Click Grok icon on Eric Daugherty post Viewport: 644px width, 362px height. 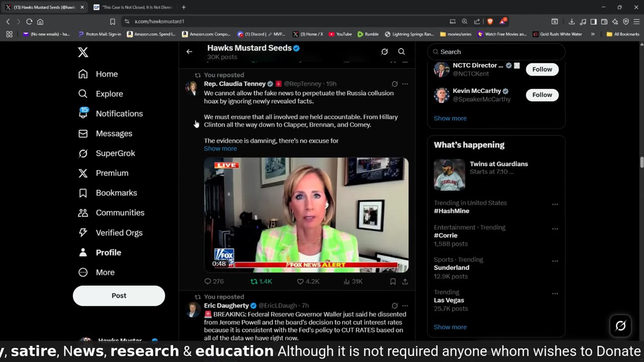[394, 306]
